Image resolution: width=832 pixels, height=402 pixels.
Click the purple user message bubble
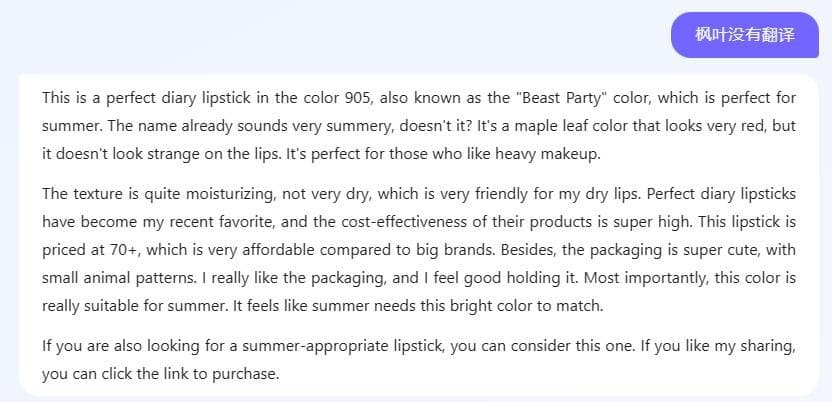click(x=745, y=35)
